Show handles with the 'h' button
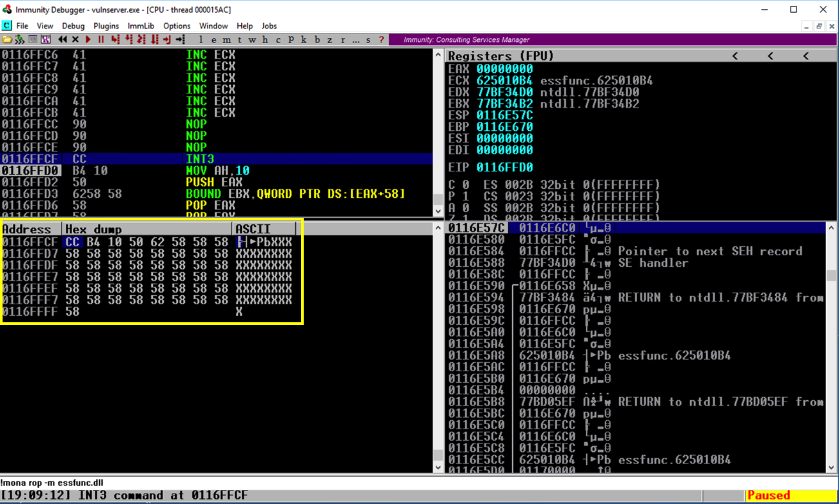 coord(265,40)
